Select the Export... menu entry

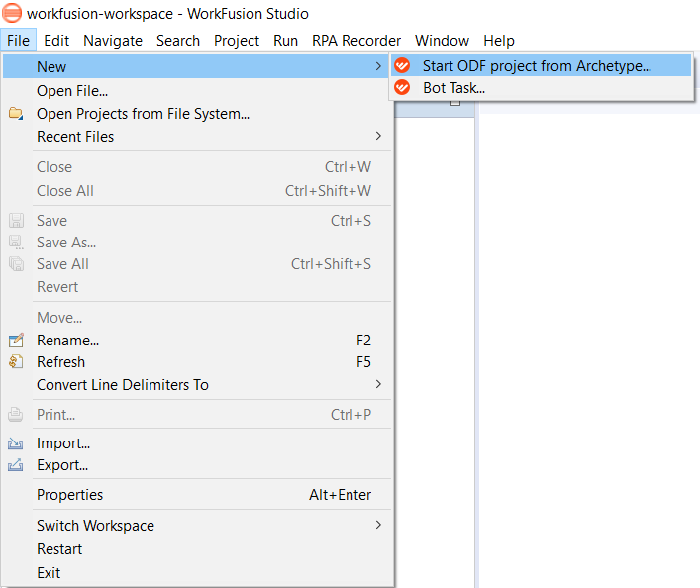coord(196,465)
